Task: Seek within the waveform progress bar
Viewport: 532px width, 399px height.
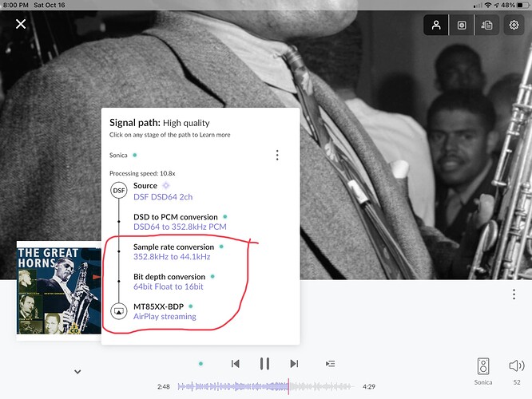Action: pyautogui.click(x=266, y=386)
